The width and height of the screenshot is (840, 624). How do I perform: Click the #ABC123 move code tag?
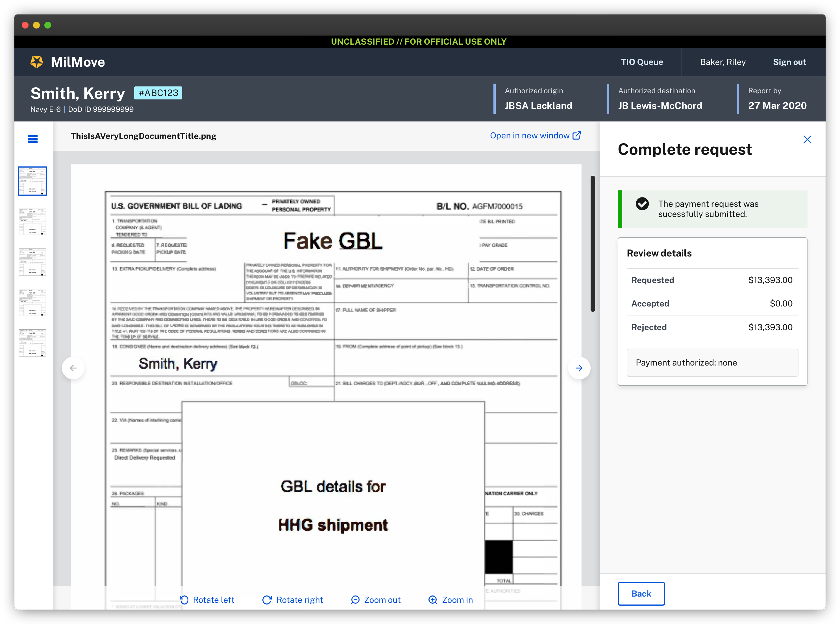point(158,93)
